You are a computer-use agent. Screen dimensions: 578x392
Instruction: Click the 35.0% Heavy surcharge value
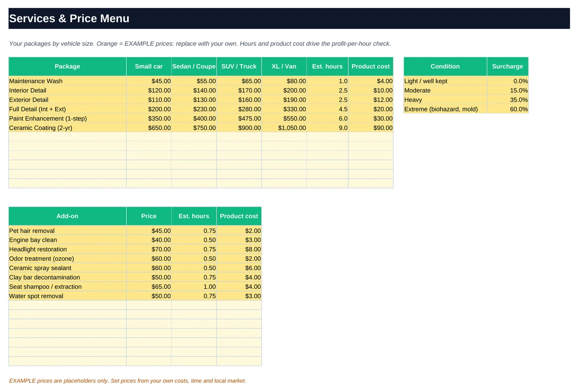(507, 100)
